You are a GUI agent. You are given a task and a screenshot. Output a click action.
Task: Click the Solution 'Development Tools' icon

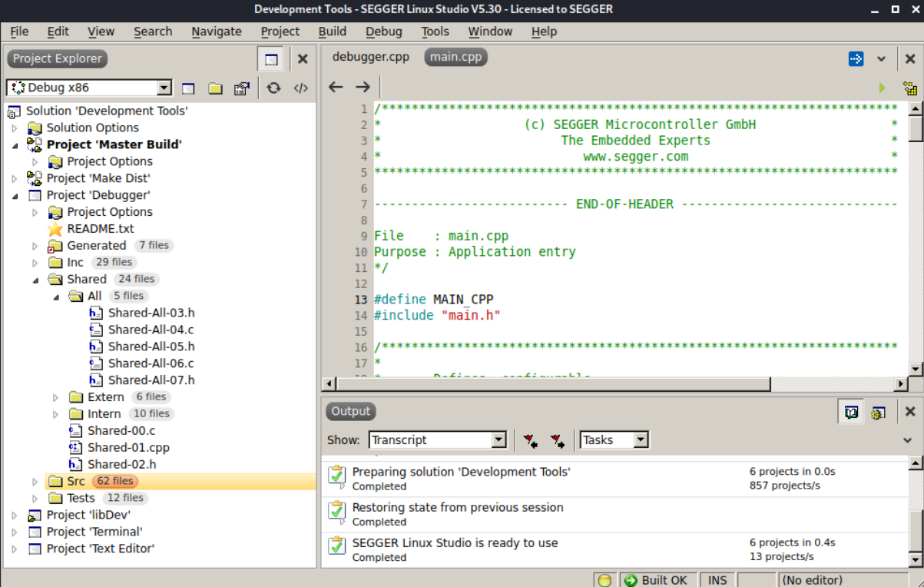[15, 111]
